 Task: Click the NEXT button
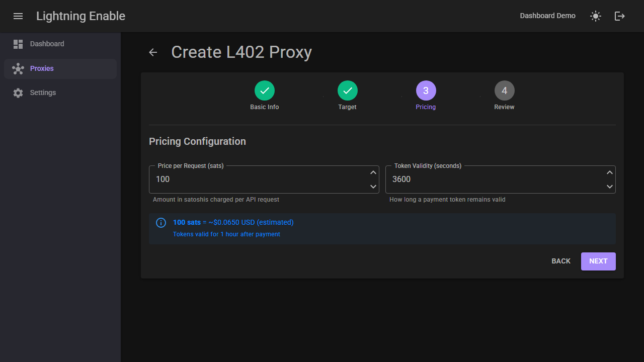pos(598,261)
